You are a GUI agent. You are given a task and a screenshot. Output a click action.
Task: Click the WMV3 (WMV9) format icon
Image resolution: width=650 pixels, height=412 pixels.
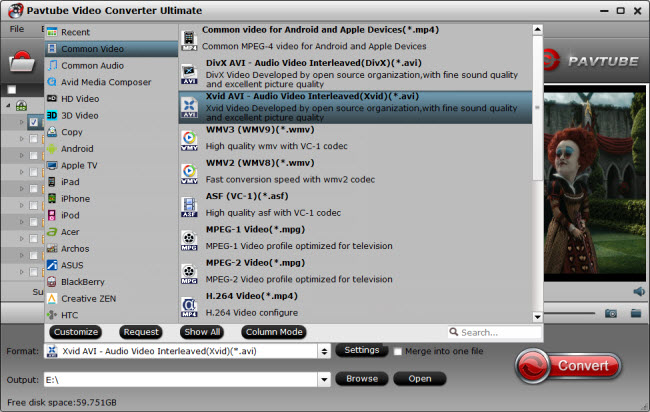[x=189, y=141]
